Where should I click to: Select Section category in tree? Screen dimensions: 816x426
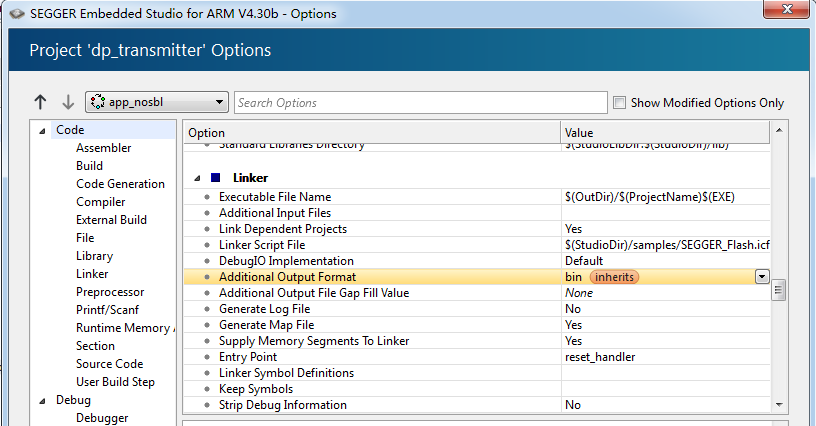(x=95, y=346)
